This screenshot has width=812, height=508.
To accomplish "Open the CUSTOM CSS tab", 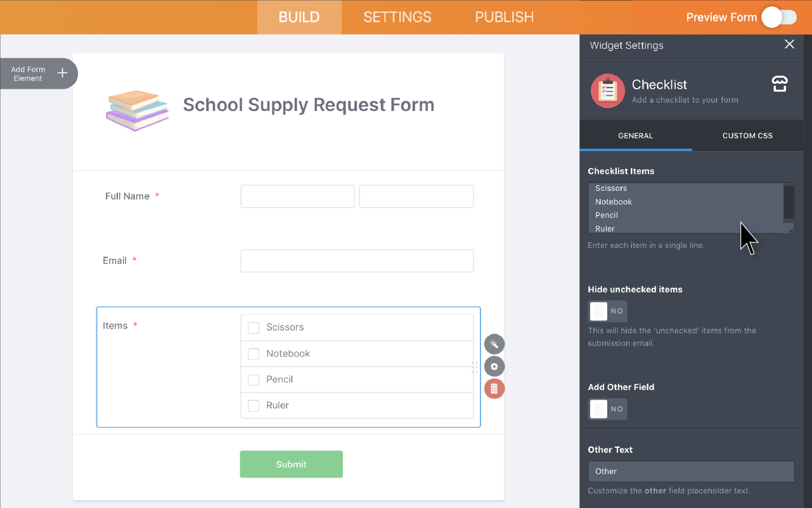I will (747, 135).
